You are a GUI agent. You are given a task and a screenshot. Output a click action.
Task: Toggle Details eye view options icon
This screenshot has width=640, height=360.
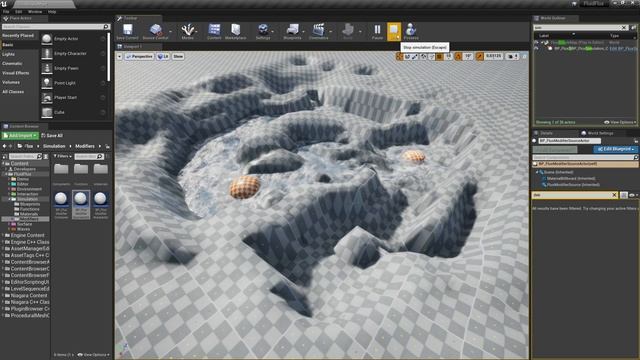coord(633,195)
